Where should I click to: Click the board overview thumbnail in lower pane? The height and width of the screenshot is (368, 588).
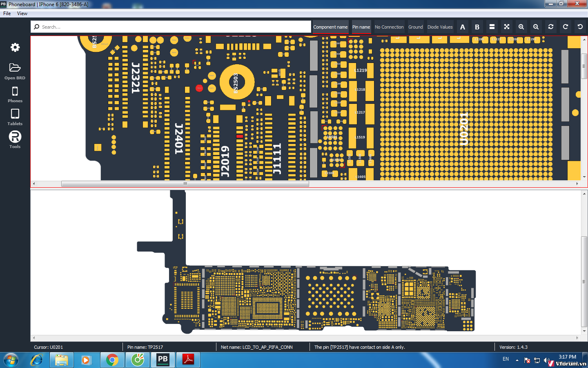click(x=306, y=262)
